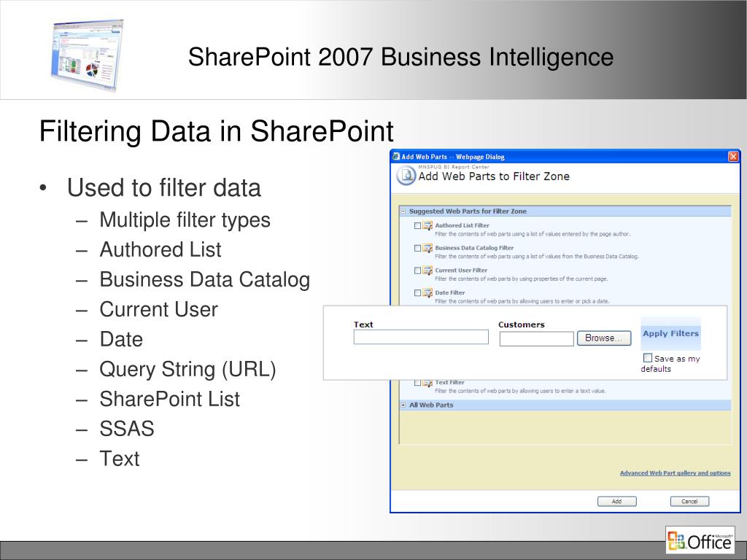Click into the Customers input field
The image size is (747, 560).
pos(536,339)
